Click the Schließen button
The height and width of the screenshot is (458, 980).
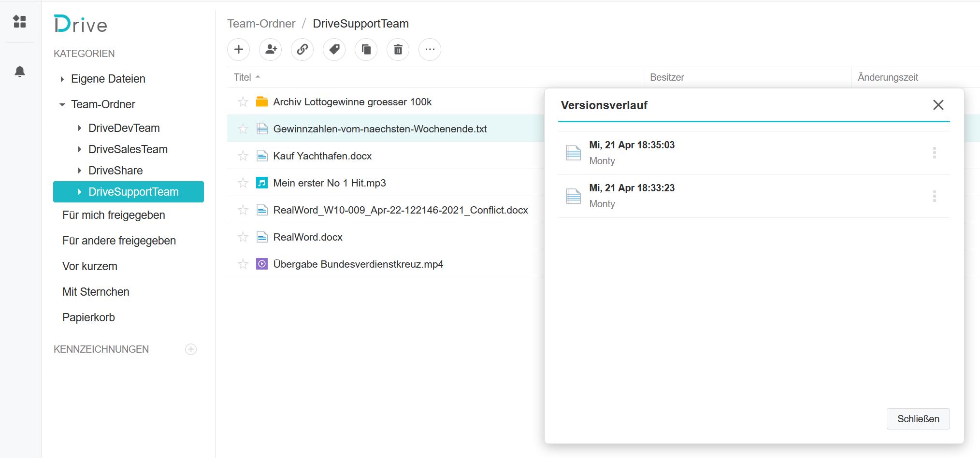(918, 418)
